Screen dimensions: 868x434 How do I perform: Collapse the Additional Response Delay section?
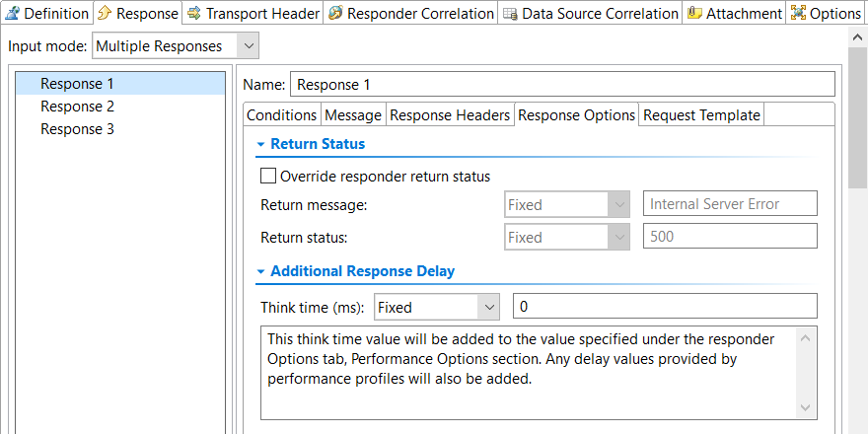point(260,272)
